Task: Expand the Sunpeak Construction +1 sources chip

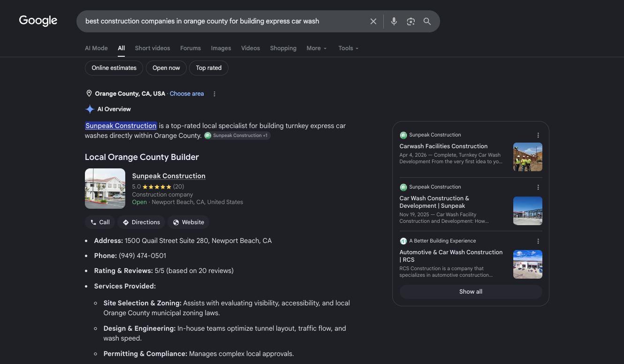Action: (237, 136)
